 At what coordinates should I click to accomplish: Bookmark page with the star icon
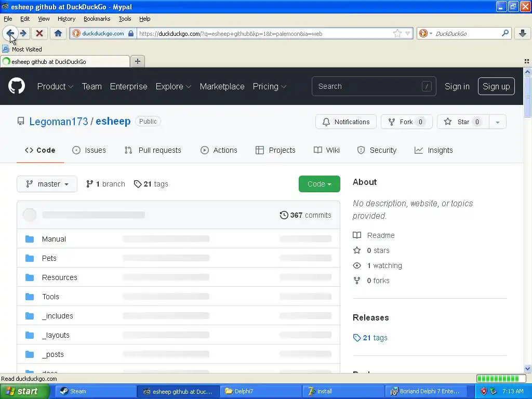coord(397,33)
